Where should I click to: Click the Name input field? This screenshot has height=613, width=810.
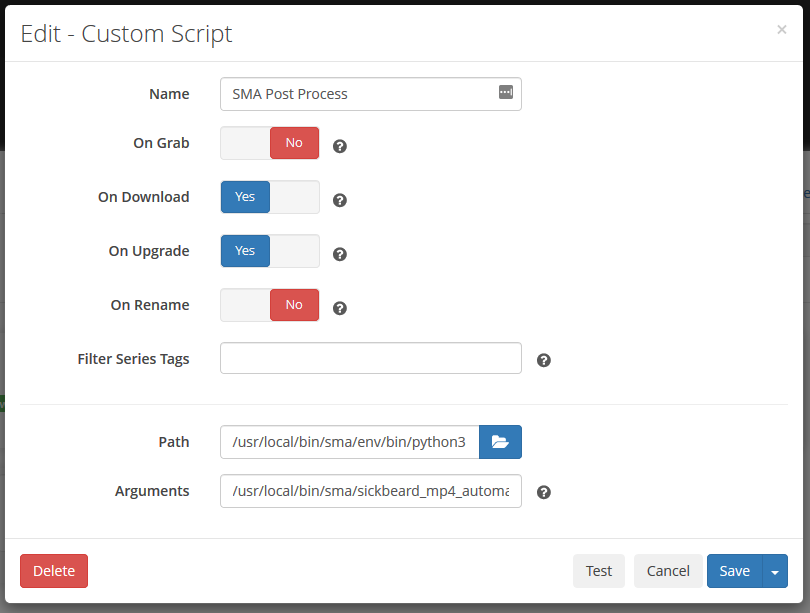click(355, 93)
